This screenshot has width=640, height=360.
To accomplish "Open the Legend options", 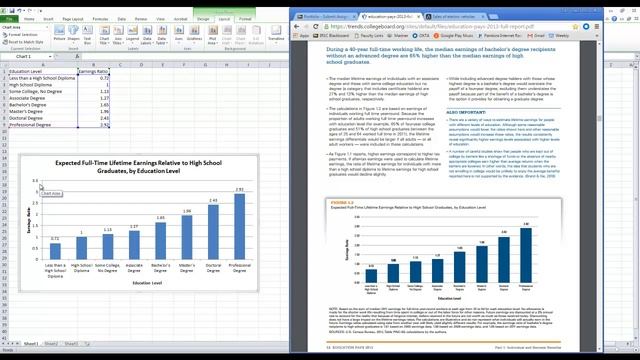I will 132,35.
